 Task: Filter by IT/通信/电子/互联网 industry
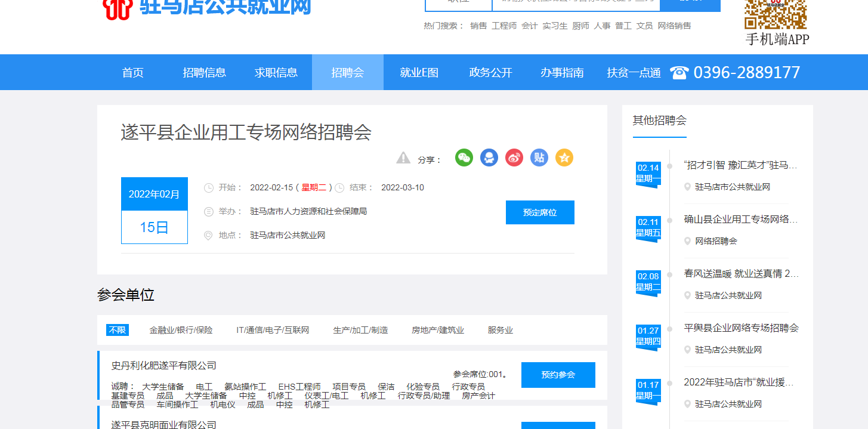tap(273, 330)
